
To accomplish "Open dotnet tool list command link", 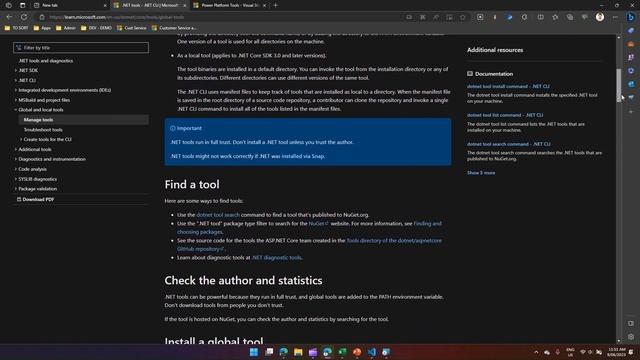I will pyautogui.click(x=505, y=115).
